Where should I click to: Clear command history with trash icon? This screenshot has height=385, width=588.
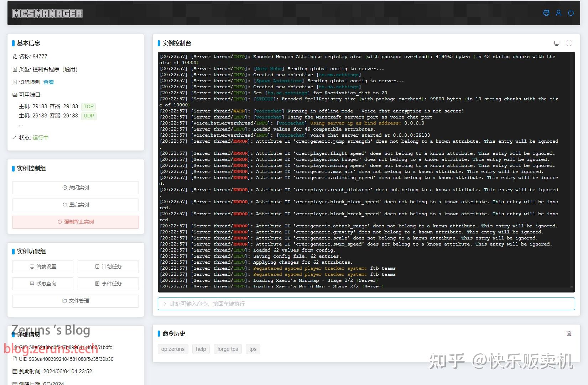(x=569, y=333)
